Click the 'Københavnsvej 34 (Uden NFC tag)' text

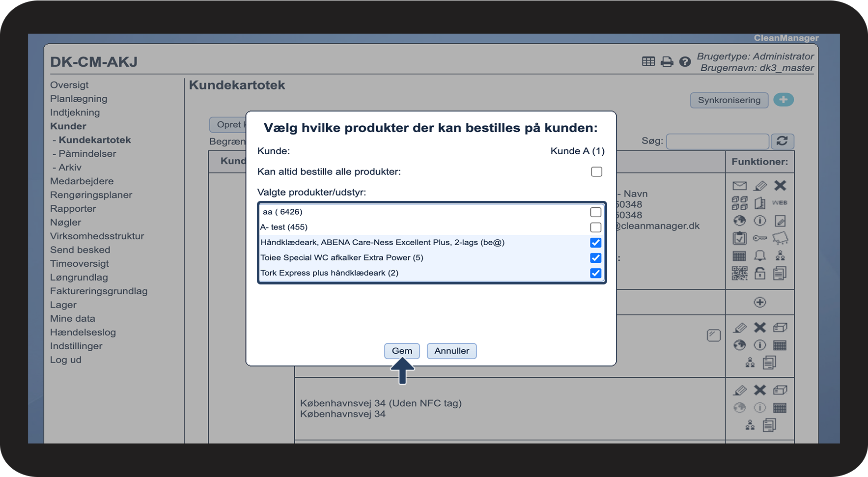click(381, 403)
